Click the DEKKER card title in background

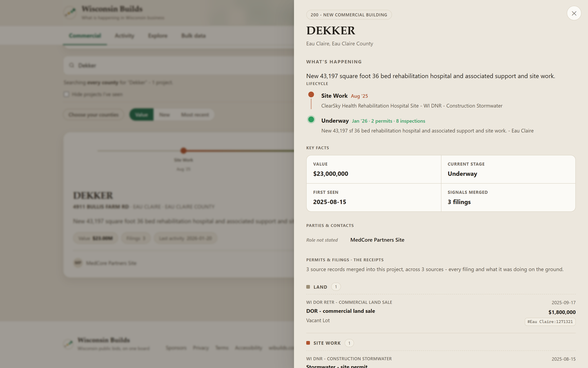[93, 195]
